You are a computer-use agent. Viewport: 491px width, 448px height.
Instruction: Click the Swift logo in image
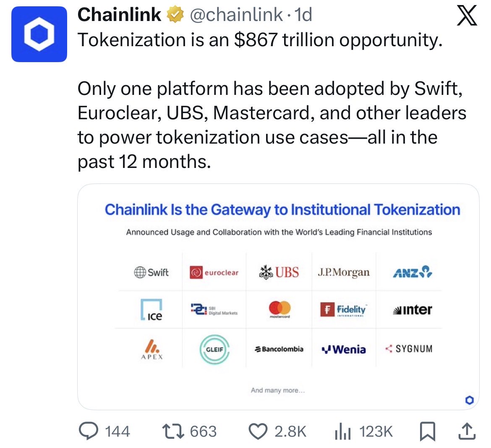pyautogui.click(x=151, y=272)
